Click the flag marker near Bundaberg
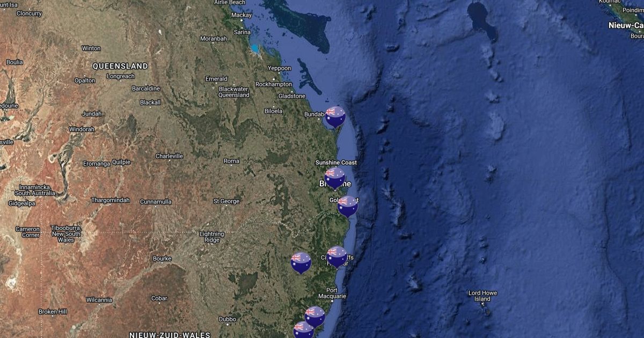Image resolution: width=644 pixels, height=338 pixels. (335, 116)
